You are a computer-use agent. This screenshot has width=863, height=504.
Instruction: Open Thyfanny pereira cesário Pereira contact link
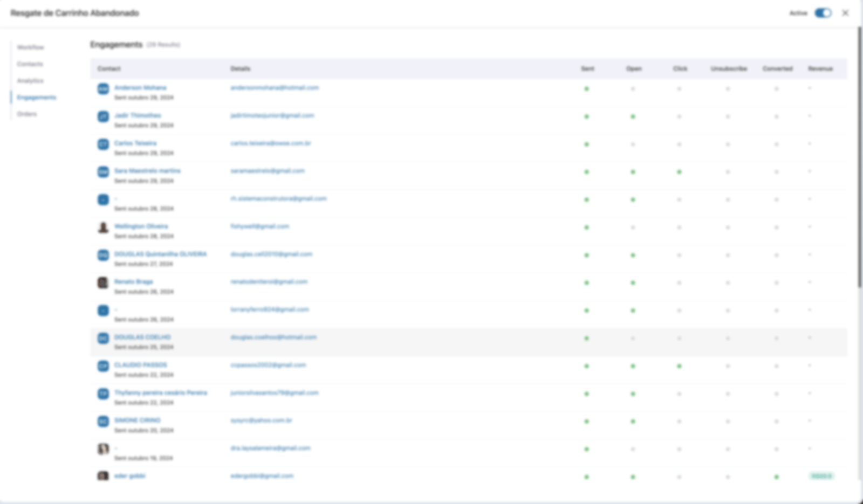tap(161, 393)
